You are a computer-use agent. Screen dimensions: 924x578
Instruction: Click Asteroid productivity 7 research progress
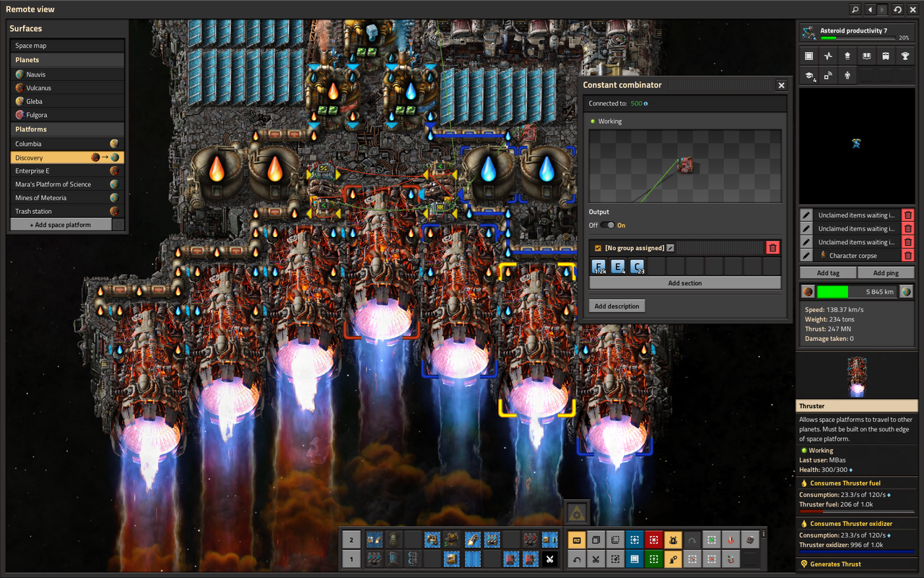857,33
